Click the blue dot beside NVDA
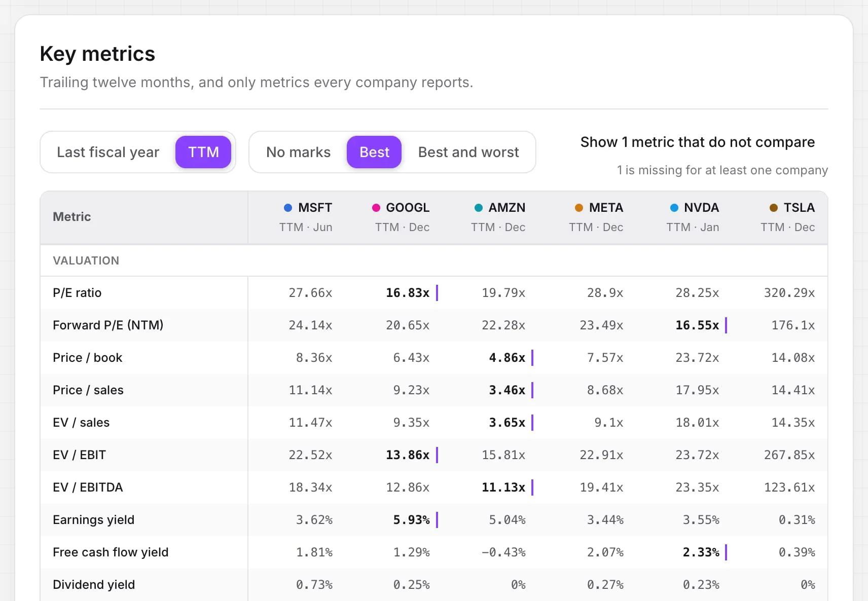Viewport: 868px width, 601px height. pos(674,208)
